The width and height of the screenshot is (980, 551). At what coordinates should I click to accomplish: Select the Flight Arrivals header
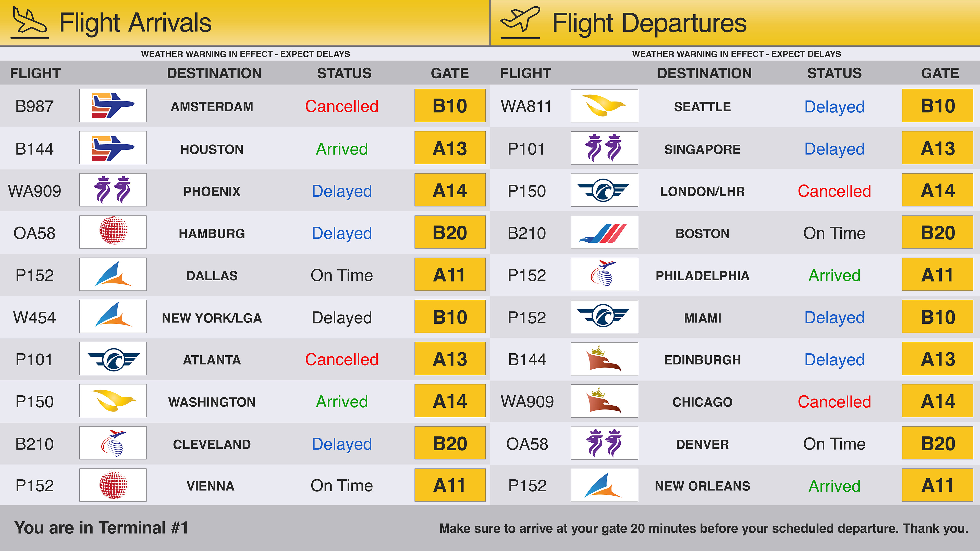click(x=135, y=23)
